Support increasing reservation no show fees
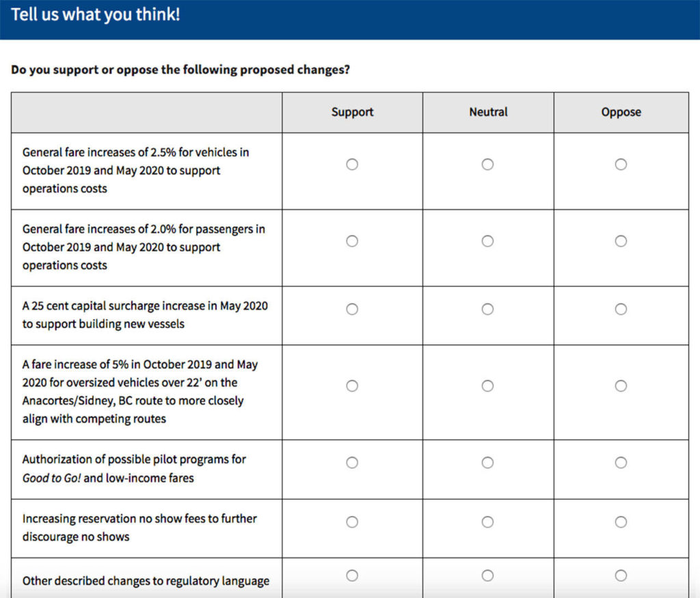Image resolution: width=700 pixels, height=598 pixels. click(x=352, y=522)
